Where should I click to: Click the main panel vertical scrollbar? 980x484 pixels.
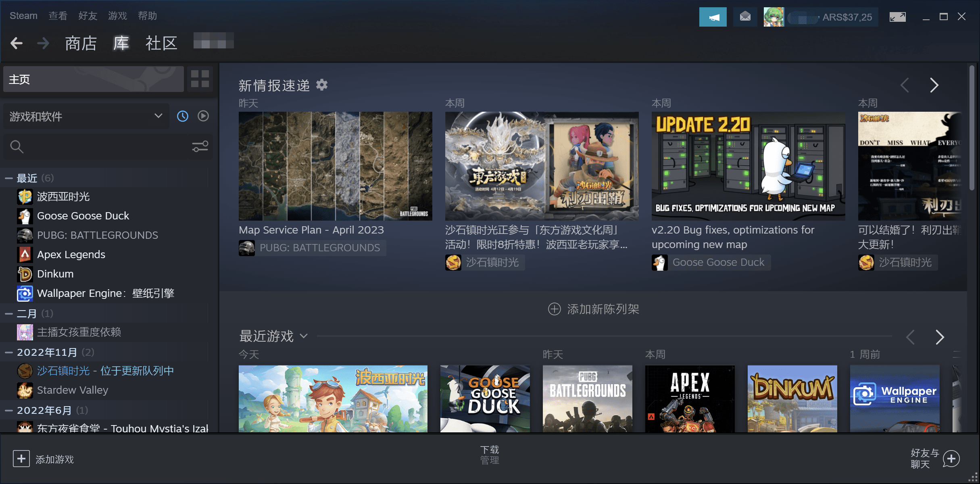click(x=972, y=127)
